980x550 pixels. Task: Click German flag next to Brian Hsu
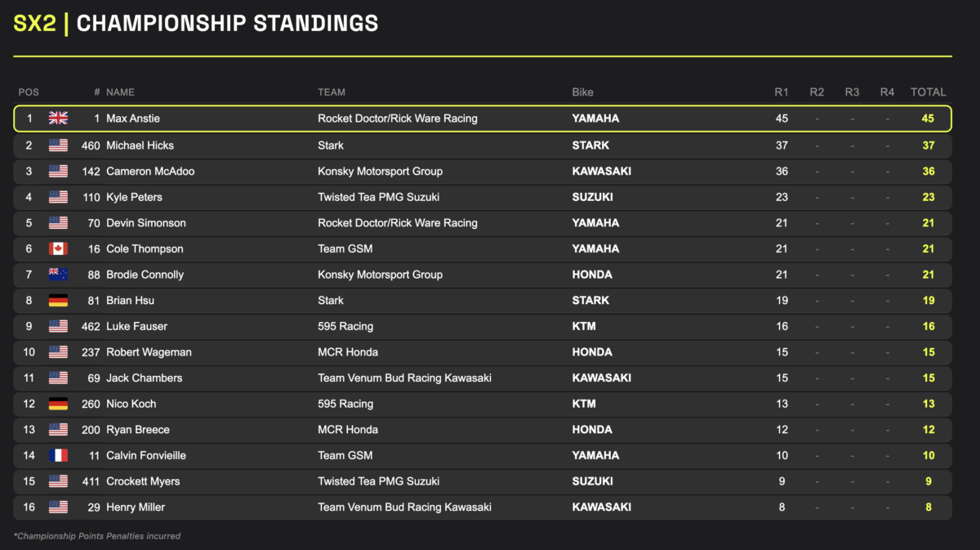(x=58, y=301)
